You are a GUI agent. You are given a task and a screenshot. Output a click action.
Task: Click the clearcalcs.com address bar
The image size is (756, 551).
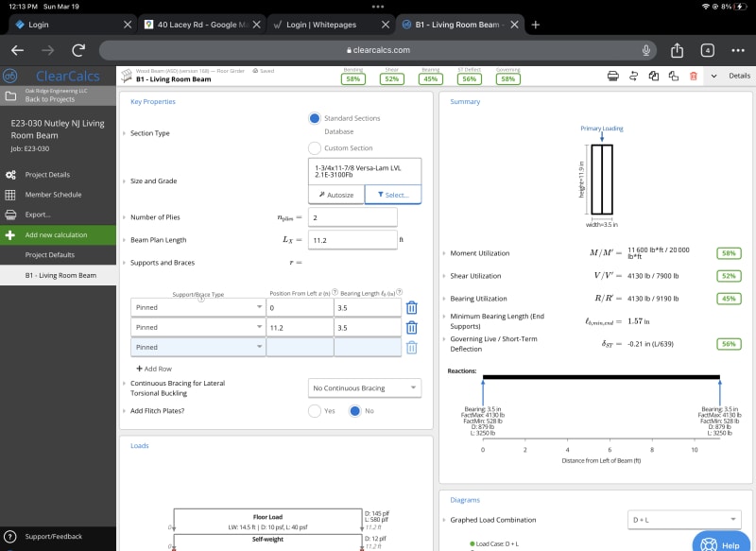pos(377,50)
